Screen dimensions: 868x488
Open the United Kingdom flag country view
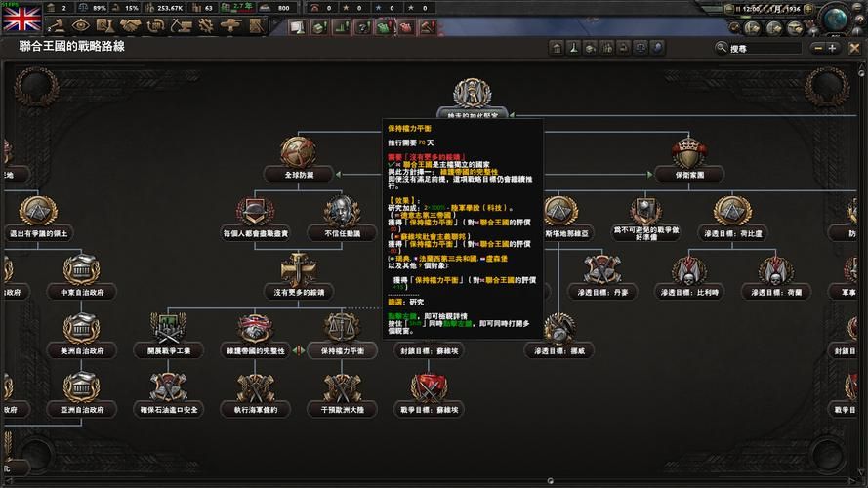tap(21, 18)
